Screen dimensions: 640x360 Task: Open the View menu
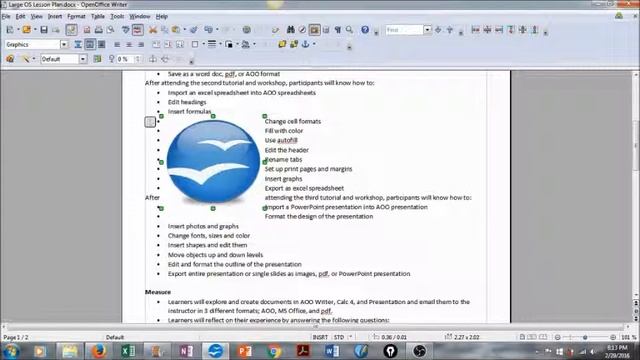pyautogui.click(x=37, y=17)
